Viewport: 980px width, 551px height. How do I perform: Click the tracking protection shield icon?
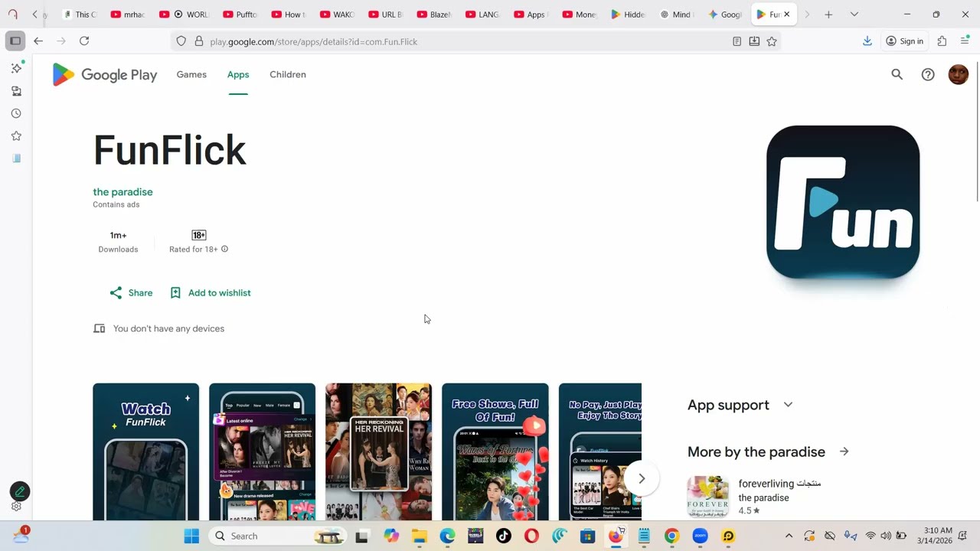(x=181, y=41)
